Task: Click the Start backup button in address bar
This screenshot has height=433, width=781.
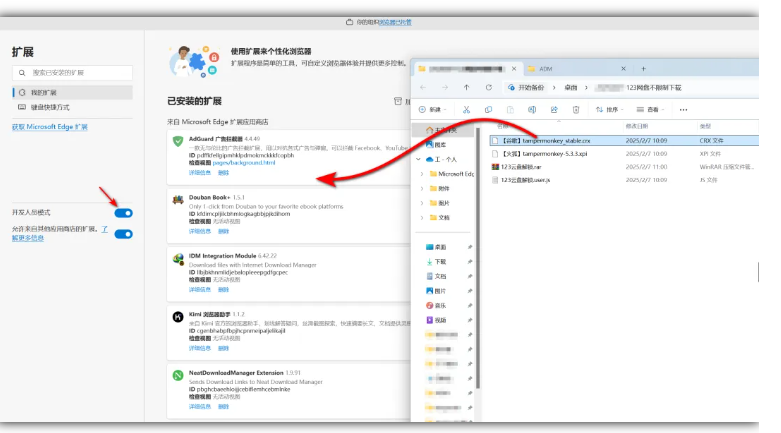Action: (526, 88)
